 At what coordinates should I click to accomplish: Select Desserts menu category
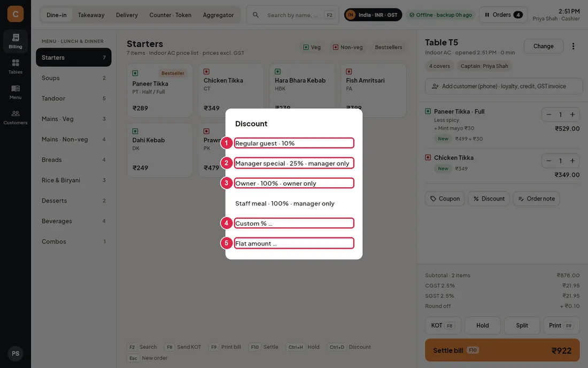(74, 201)
